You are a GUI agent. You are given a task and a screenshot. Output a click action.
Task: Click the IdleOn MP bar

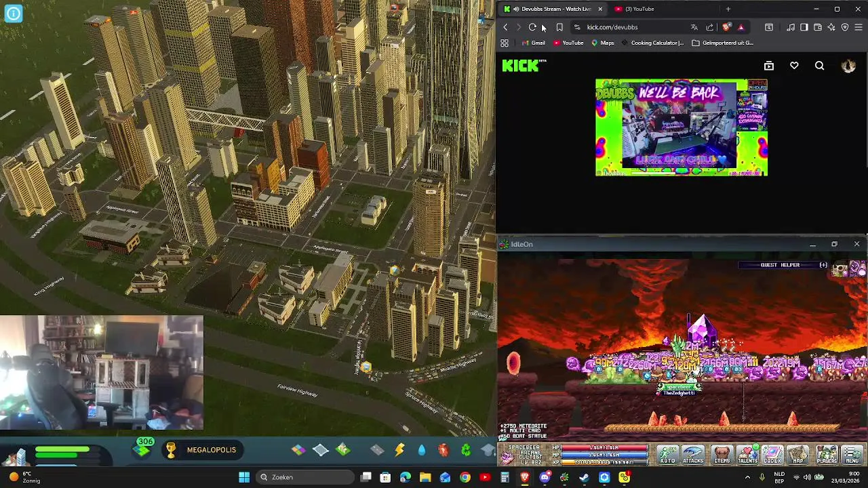point(604,455)
